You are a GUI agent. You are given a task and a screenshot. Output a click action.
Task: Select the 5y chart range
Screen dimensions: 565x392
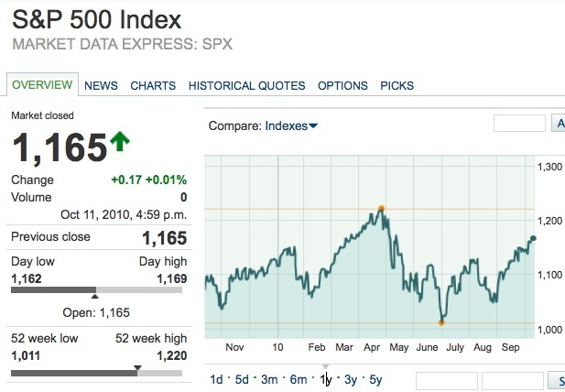375,380
